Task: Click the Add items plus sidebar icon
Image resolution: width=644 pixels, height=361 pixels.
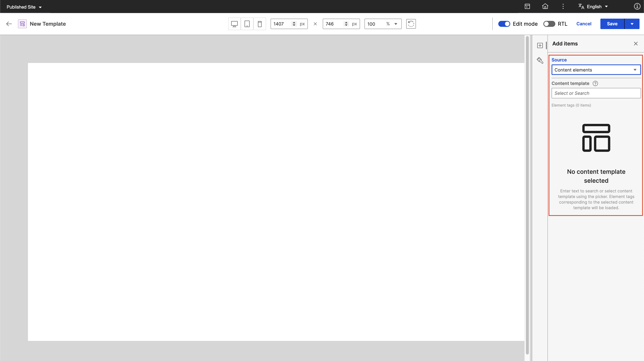Action: pyautogui.click(x=540, y=45)
